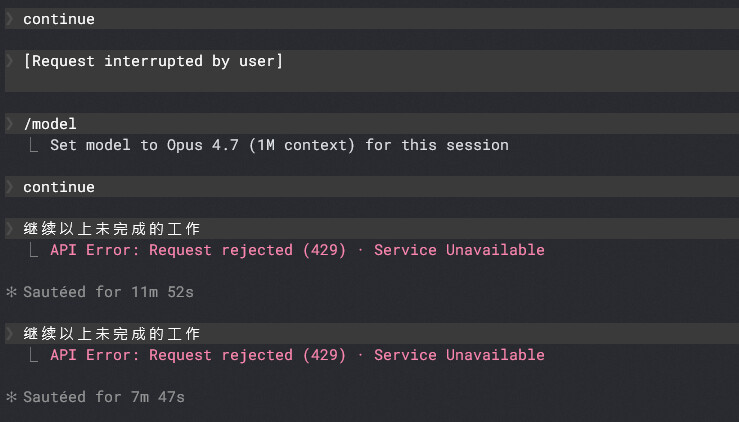739x422 pixels.
Task: Click the chevron next to '[Request interrupted by user]'
Action: click(x=9, y=61)
